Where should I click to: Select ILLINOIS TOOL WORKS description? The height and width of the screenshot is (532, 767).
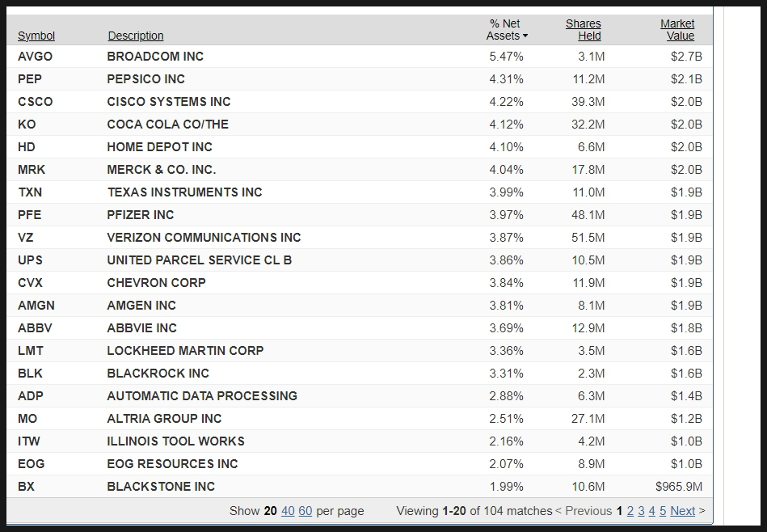pos(176,441)
